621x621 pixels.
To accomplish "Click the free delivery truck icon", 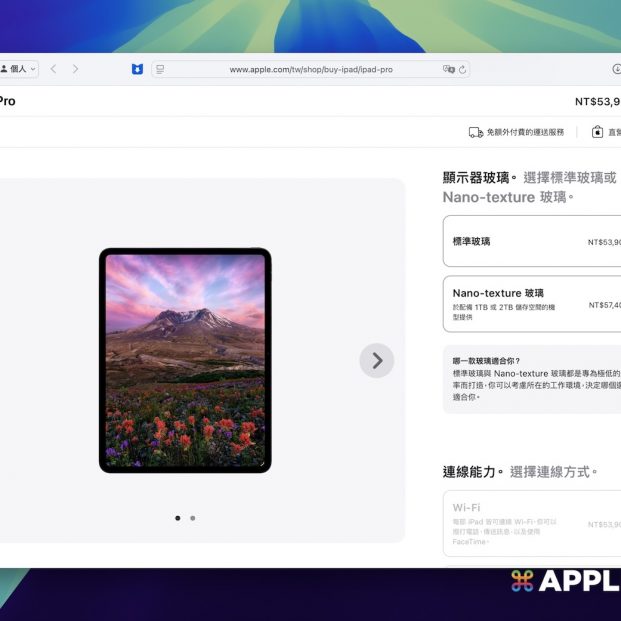I will tap(476, 132).
